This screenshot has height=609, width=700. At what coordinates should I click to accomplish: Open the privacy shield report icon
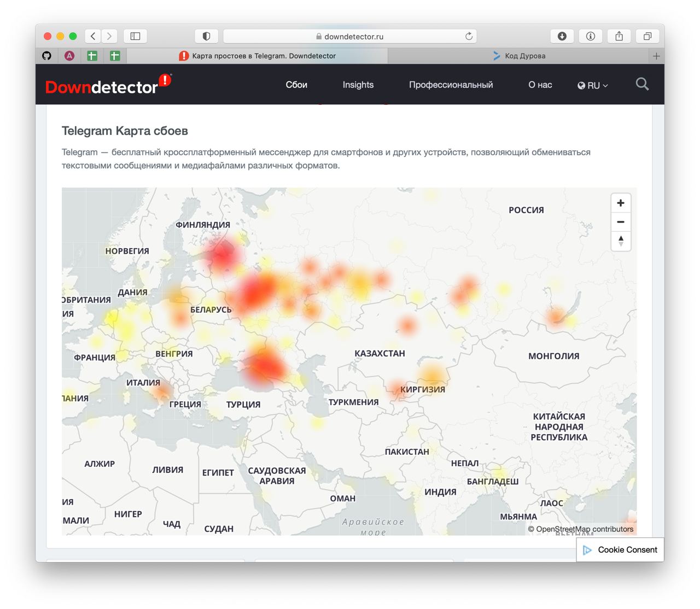206,36
